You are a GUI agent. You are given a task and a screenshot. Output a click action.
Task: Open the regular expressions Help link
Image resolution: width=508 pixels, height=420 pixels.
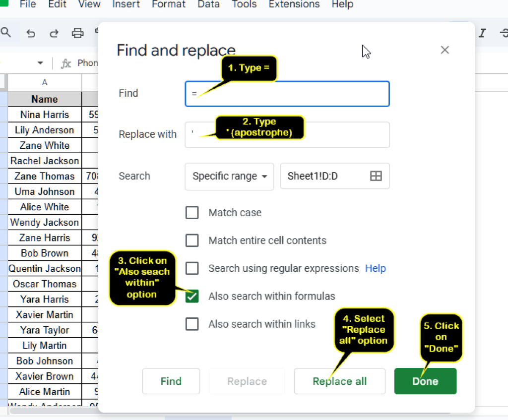(375, 268)
